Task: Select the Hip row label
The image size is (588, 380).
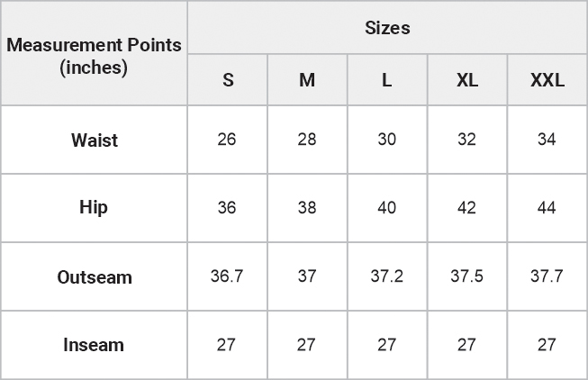Action: pyautogui.click(x=94, y=208)
